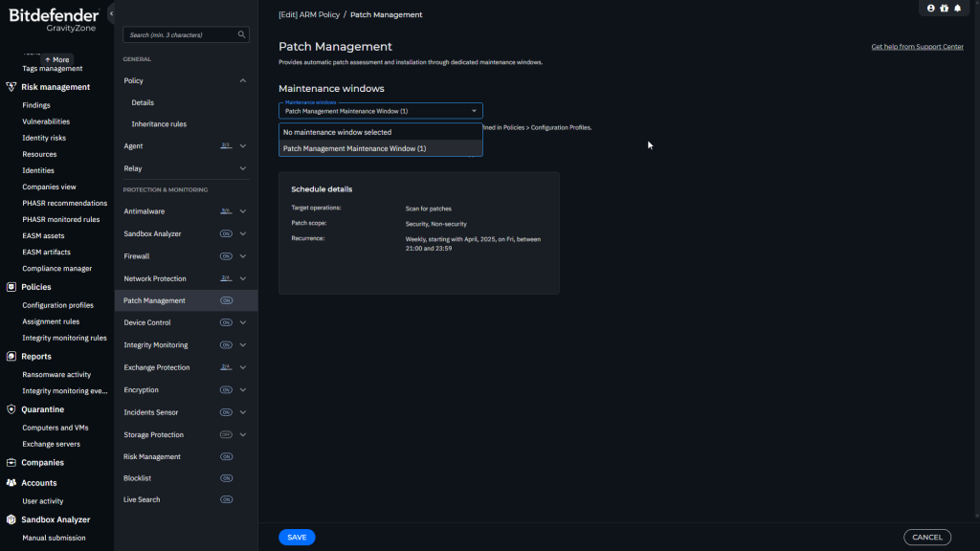Click the policy settings search field
Screen dimensions: 980x551
[180, 34]
